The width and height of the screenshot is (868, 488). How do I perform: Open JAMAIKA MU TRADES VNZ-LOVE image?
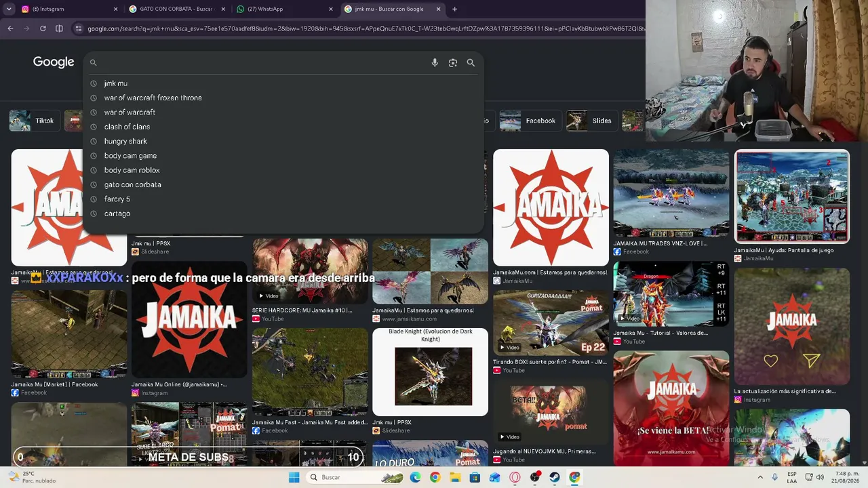pyautogui.click(x=671, y=194)
